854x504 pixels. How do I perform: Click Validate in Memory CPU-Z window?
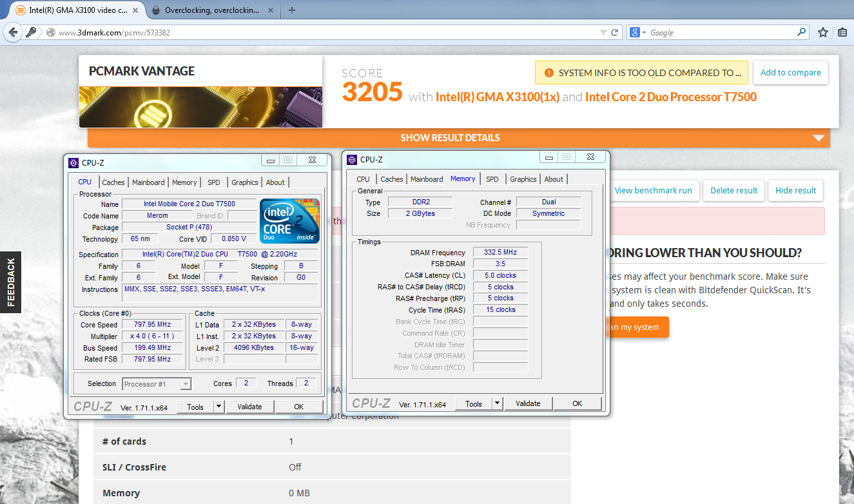[528, 403]
